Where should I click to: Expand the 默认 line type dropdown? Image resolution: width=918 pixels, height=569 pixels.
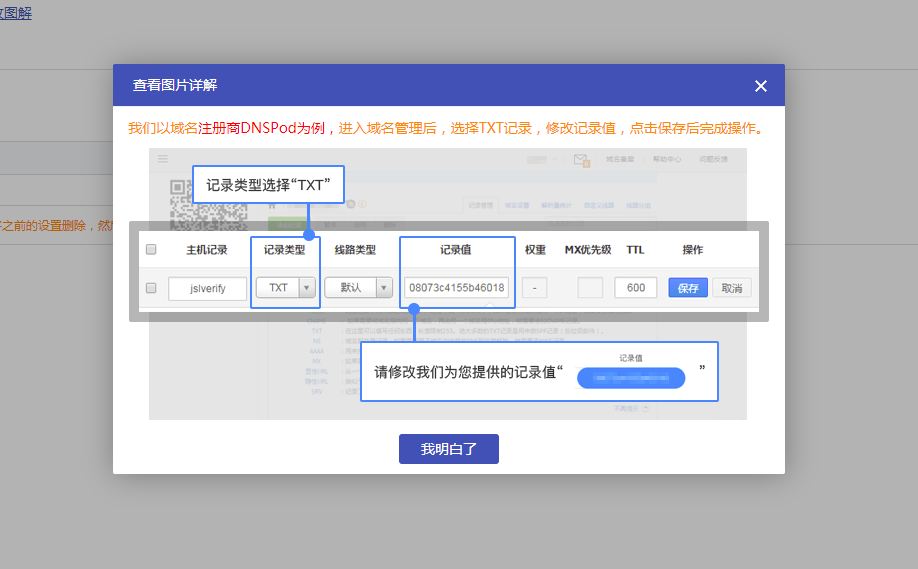click(358, 288)
